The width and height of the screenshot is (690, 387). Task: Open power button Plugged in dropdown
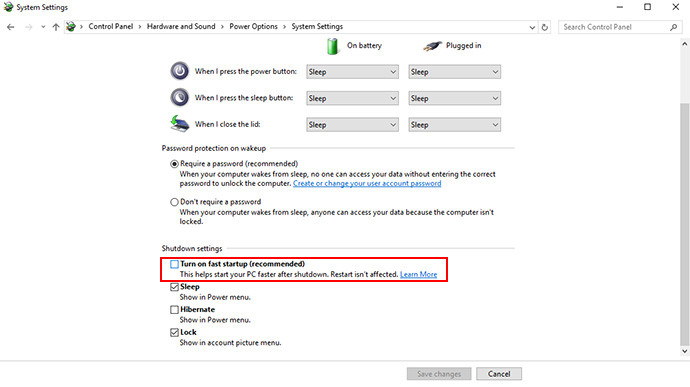coord(455,72)
